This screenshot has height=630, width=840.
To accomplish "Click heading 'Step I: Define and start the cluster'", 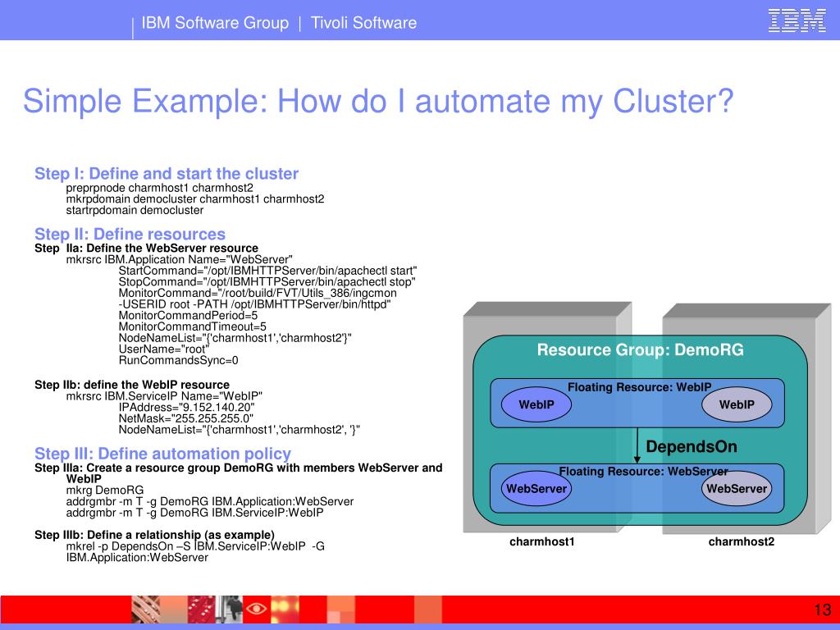I will [167, 174].
